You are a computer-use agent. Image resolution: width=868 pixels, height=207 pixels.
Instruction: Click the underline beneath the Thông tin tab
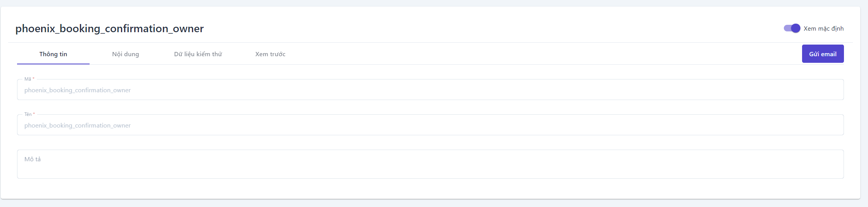coord(53,64)
